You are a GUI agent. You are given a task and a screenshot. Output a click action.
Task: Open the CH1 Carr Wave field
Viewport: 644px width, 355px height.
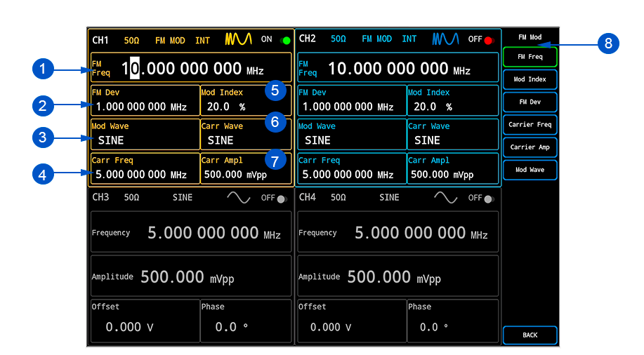(246, 134)
